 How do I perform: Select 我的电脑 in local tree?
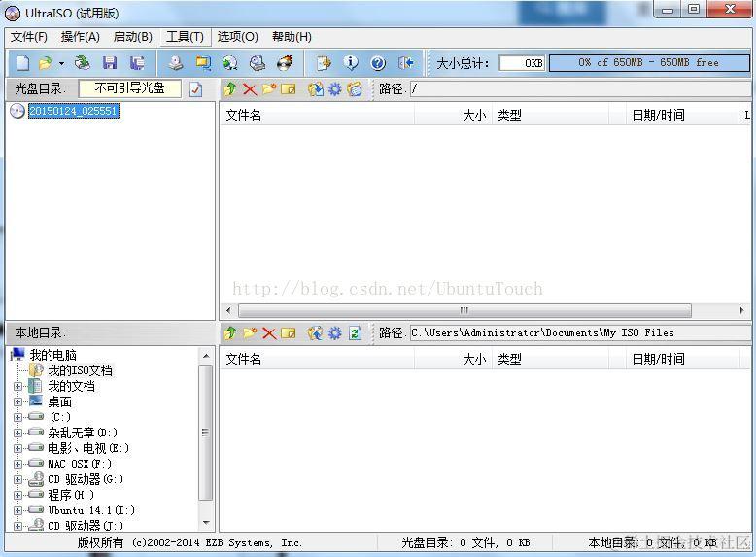(x=53, y=355)
